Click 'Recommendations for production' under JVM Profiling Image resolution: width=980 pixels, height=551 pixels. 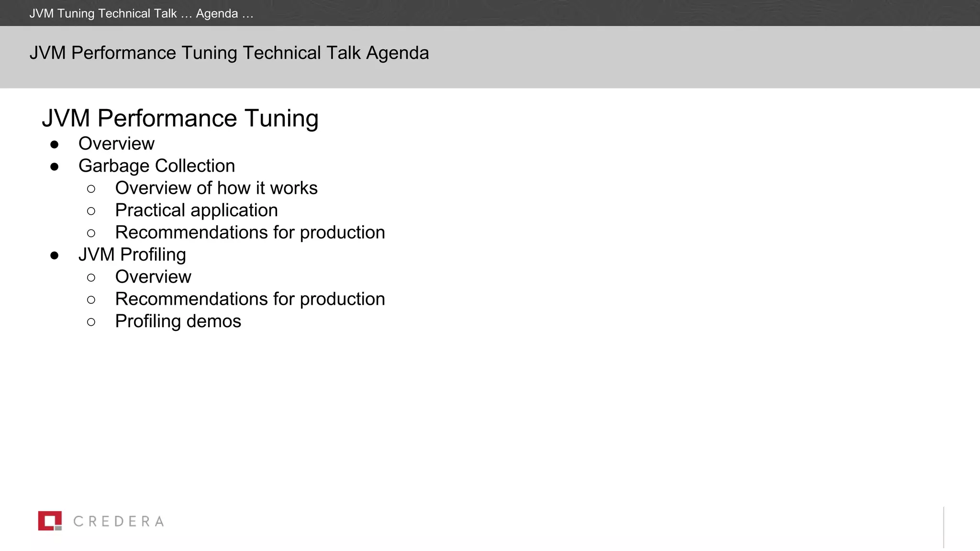pos(250,299)
